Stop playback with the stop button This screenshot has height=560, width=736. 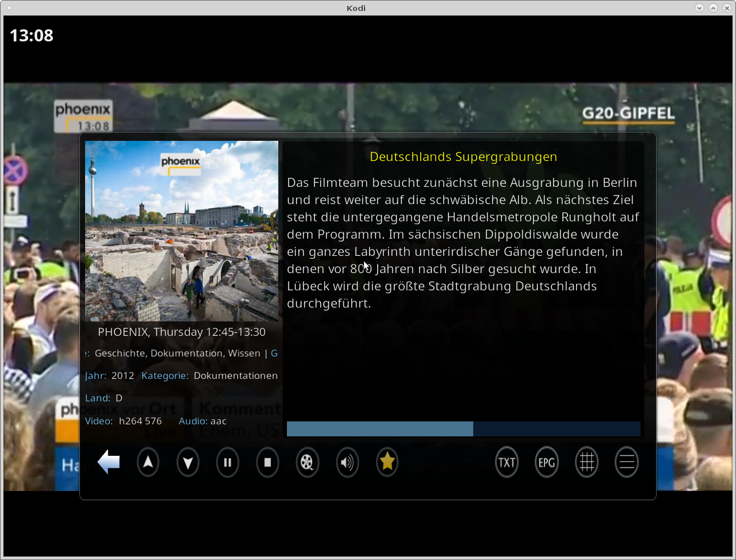coord(267,462)
